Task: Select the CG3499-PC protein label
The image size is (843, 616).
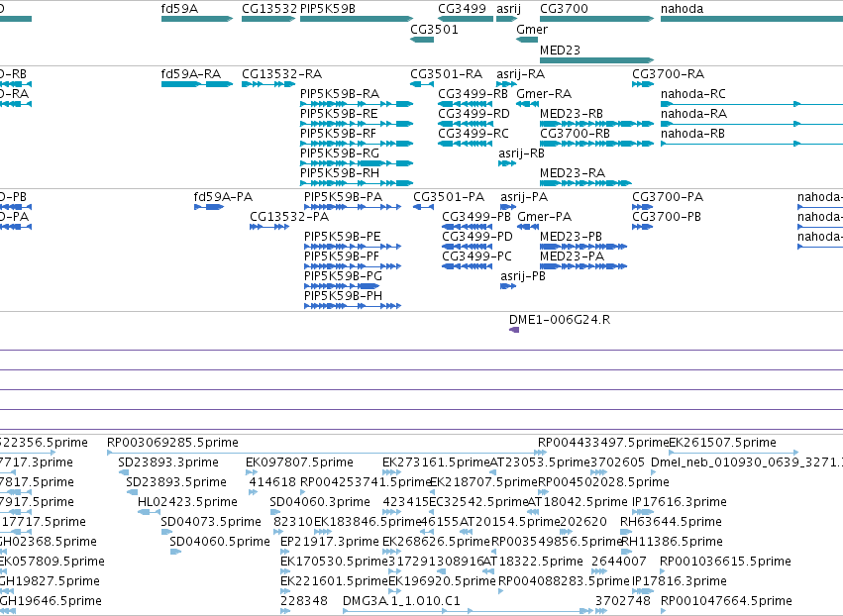Action: pyautogui.click(x=476, y=257)
